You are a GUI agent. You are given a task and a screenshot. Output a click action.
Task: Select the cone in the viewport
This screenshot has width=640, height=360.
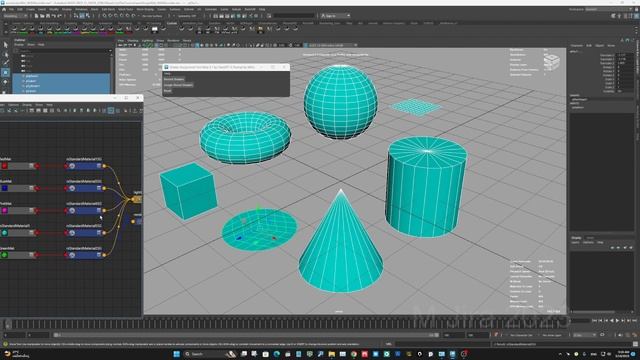[x=341, y=245]
